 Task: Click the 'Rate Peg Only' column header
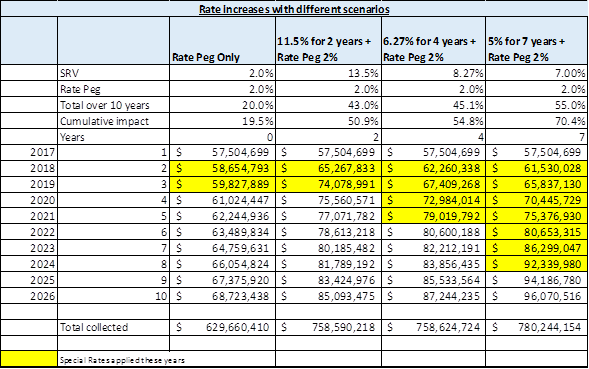(222, 40)
